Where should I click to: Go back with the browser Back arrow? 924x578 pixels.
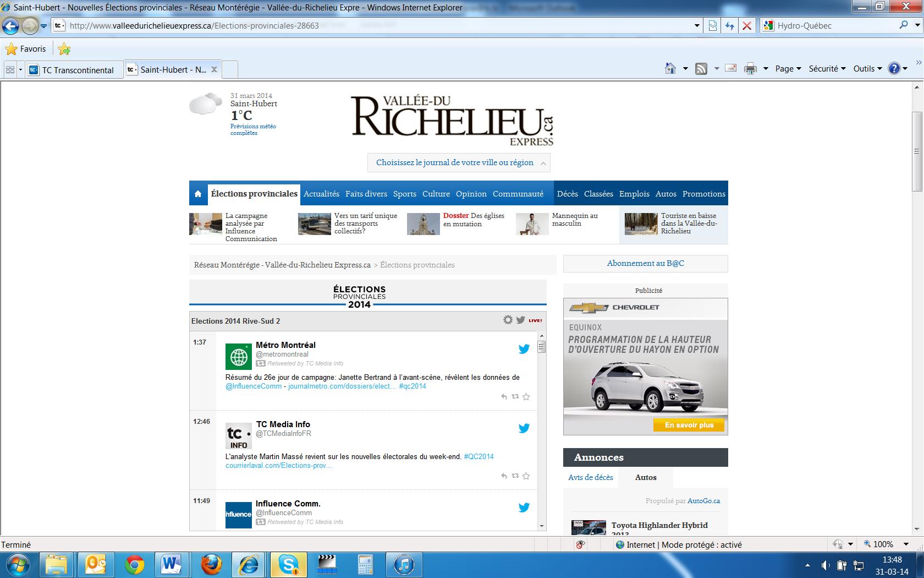tap(10, 26)
